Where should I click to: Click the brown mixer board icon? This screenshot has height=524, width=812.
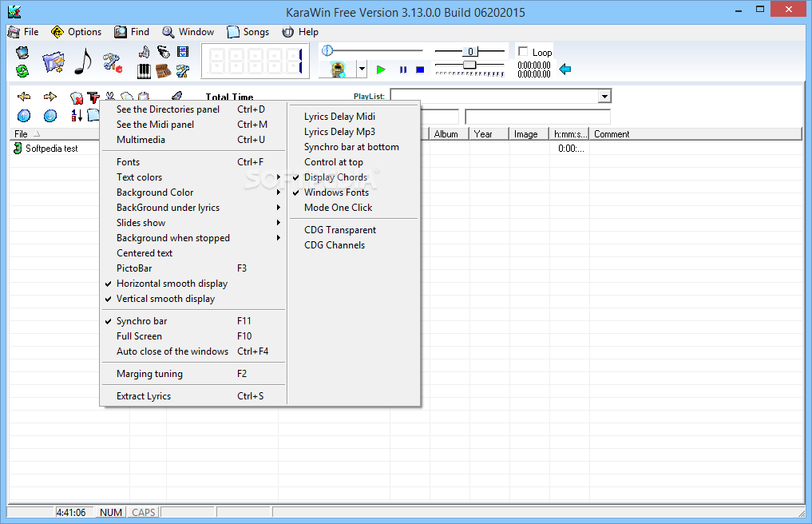[164, 71]
